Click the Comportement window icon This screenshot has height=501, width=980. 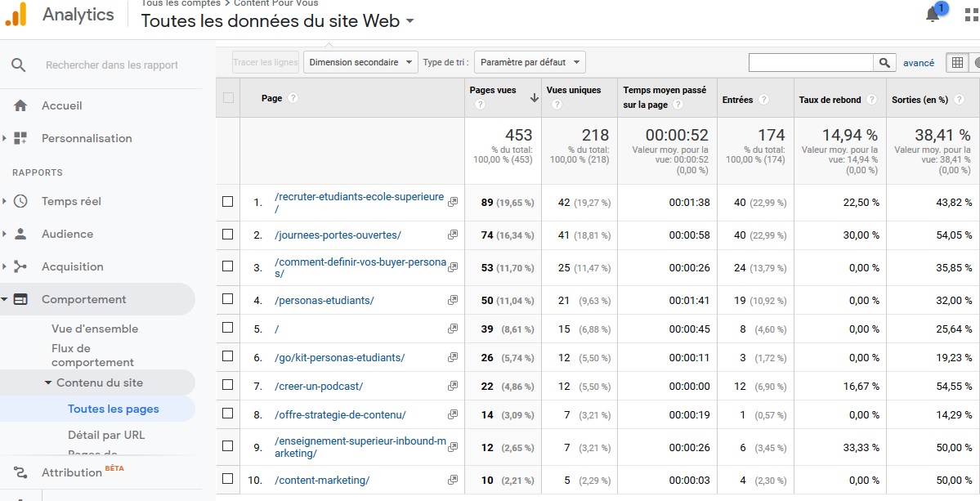point(20,299)
